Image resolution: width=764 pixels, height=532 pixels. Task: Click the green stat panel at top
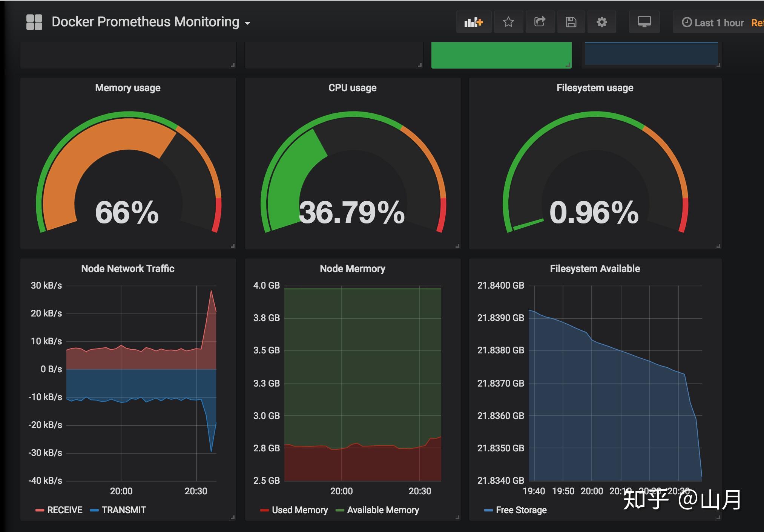(502, 55)
